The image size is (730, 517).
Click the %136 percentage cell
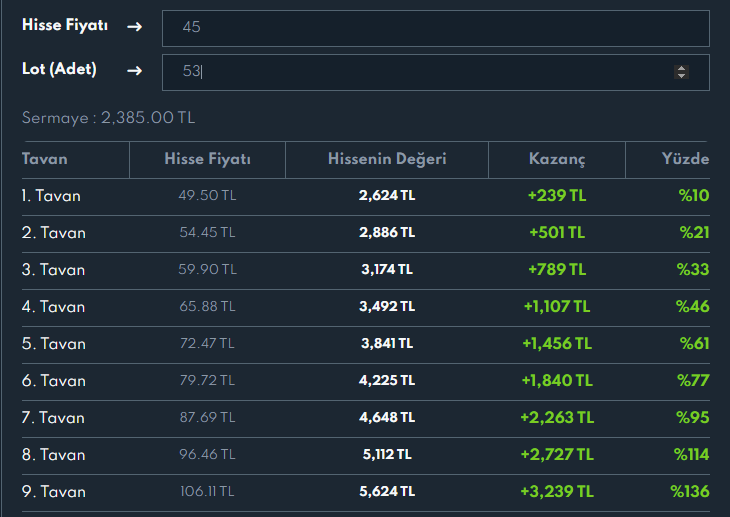[x=689, y=491]
